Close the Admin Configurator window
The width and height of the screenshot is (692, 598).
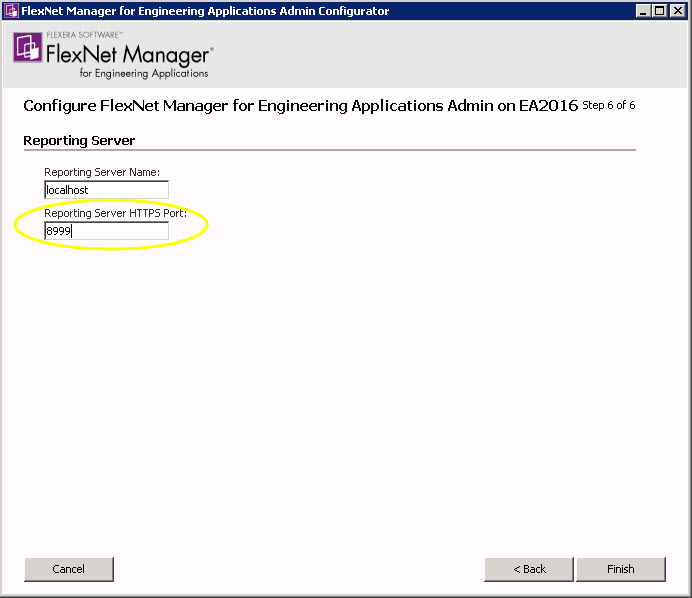[x=677, y=11]
